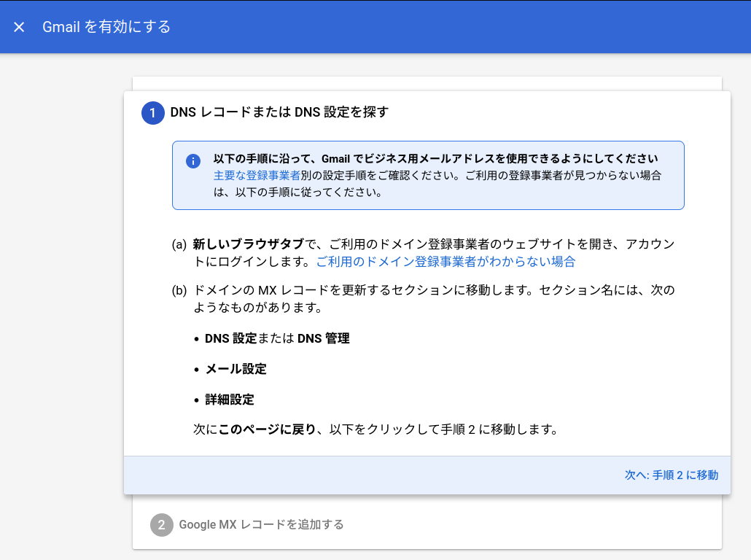Click the gray step 2 number circle

click(x=161, y=524)
